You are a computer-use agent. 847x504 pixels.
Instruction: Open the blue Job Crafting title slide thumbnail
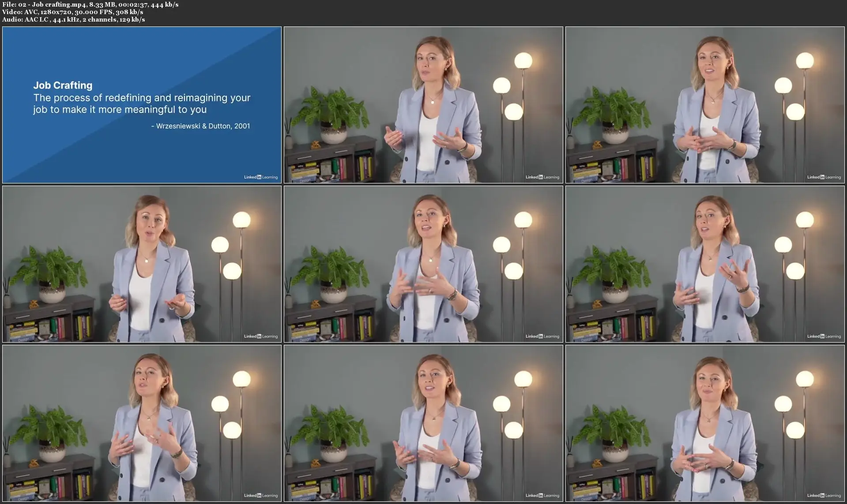click(x=142, y=105)
